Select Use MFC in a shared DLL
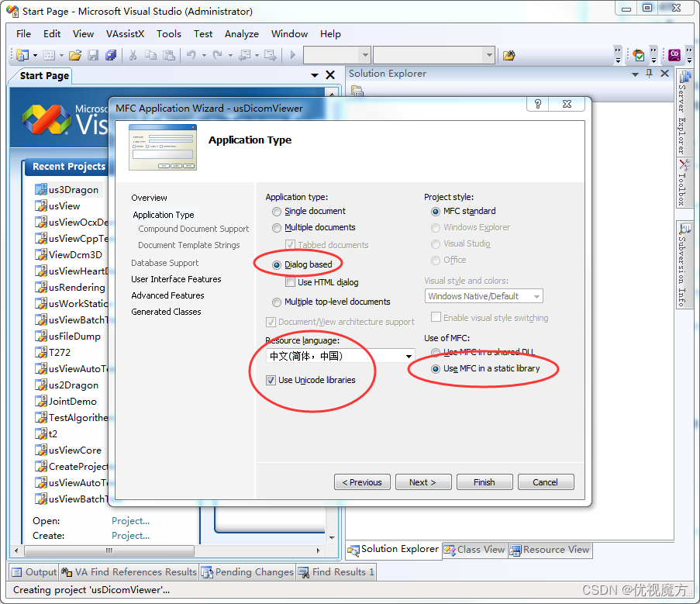The height and width of the screenshot is (604, 700). point(435,352)
